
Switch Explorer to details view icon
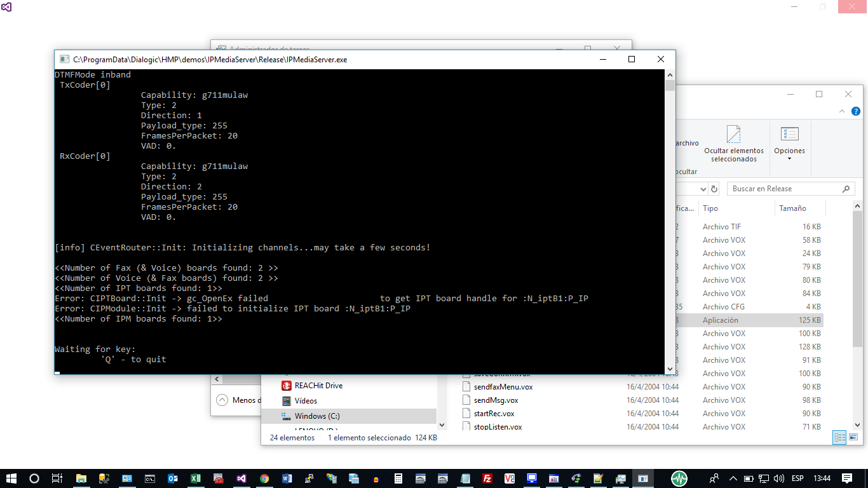[840, 437]
